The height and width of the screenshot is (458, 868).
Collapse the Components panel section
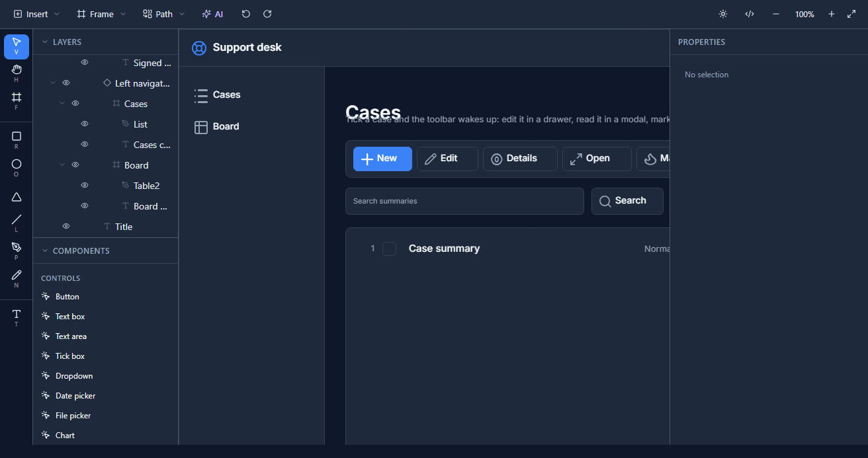45,250
